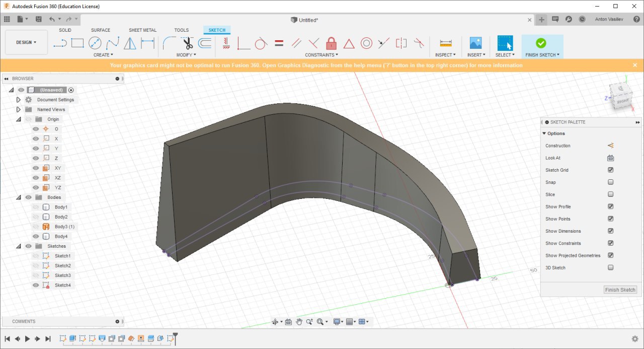The height and width of the screenshot is (349, 644).
Task: Select the Center Diameter Circle tool
Action: click(95, 43)
